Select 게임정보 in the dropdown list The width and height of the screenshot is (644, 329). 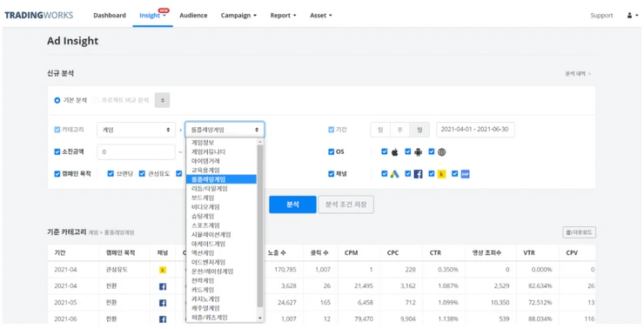tap(221, 143)
